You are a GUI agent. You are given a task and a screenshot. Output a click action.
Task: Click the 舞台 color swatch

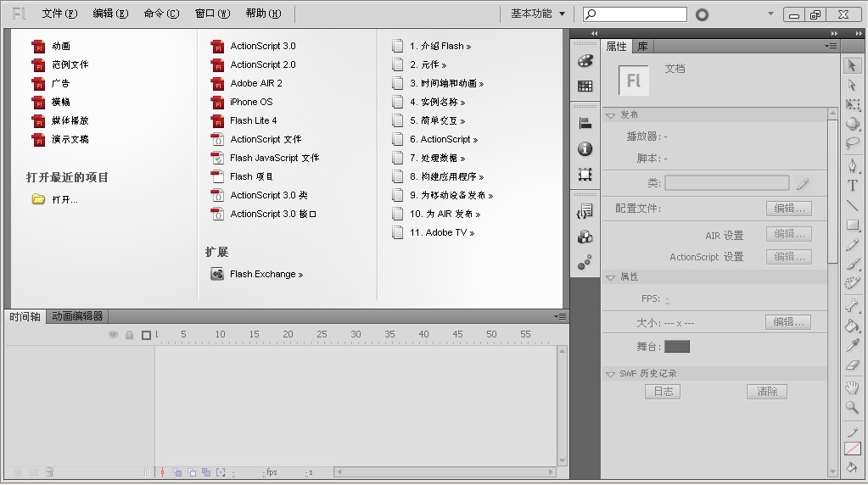(x=677, y=347)
